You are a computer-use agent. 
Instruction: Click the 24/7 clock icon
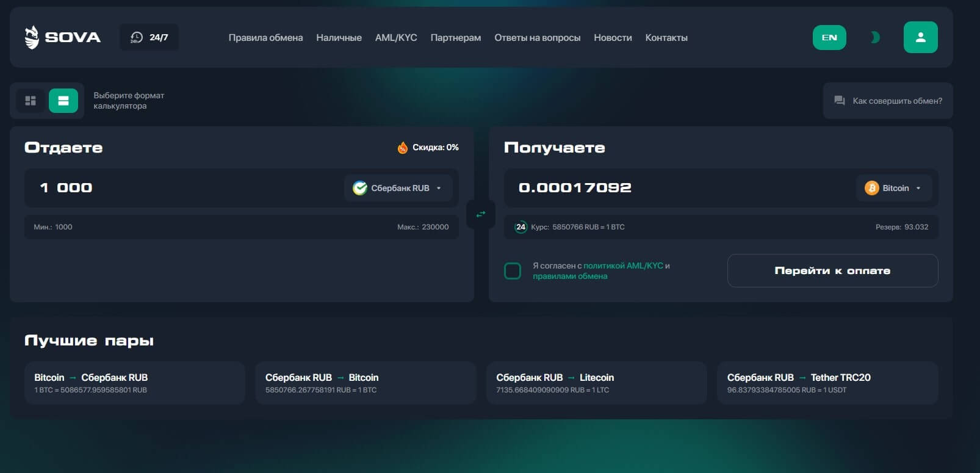coord(136,37)
